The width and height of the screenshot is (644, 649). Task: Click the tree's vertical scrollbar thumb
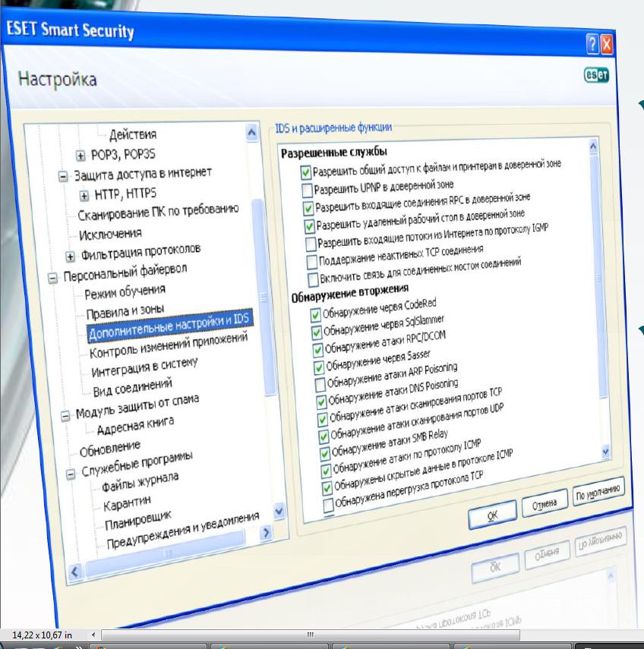coord(263,297)
